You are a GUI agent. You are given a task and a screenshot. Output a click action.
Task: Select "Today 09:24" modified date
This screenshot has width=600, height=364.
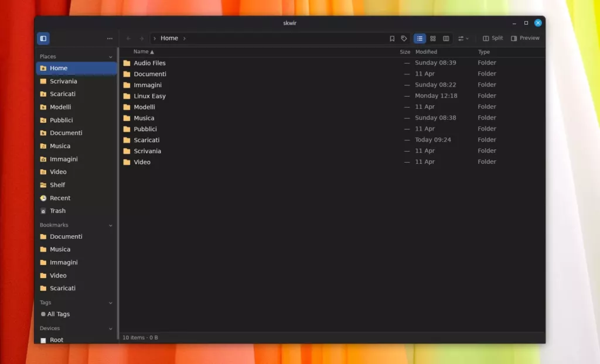click(x=433, y=140)
